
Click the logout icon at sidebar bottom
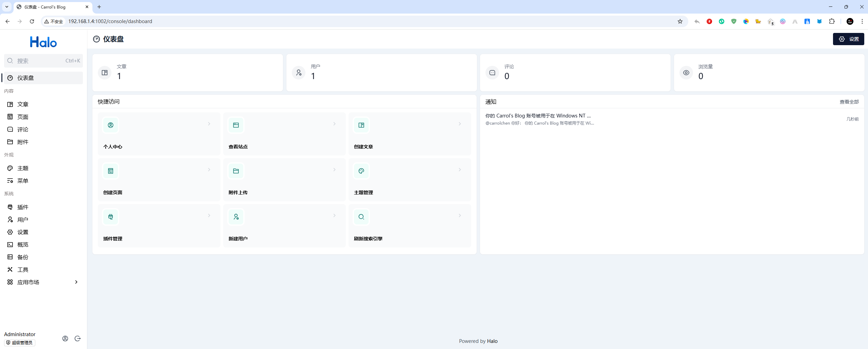[78, 338]
